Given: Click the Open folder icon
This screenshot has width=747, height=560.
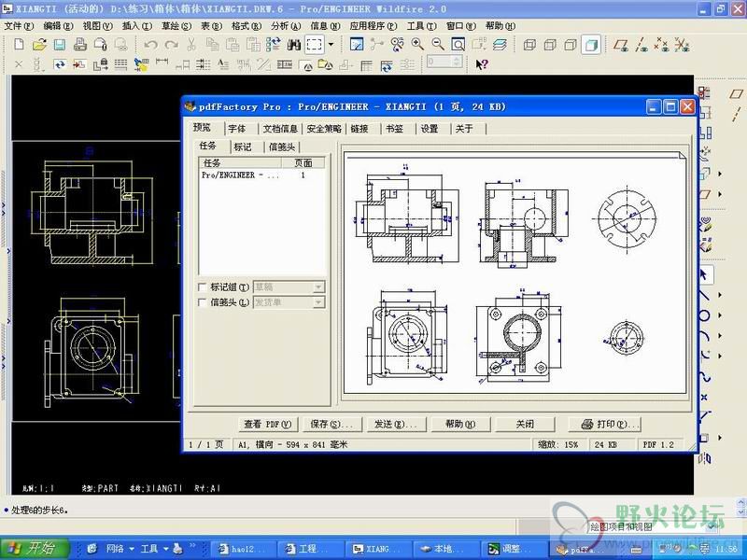Looking at the screenshot, I should [39, 44].
